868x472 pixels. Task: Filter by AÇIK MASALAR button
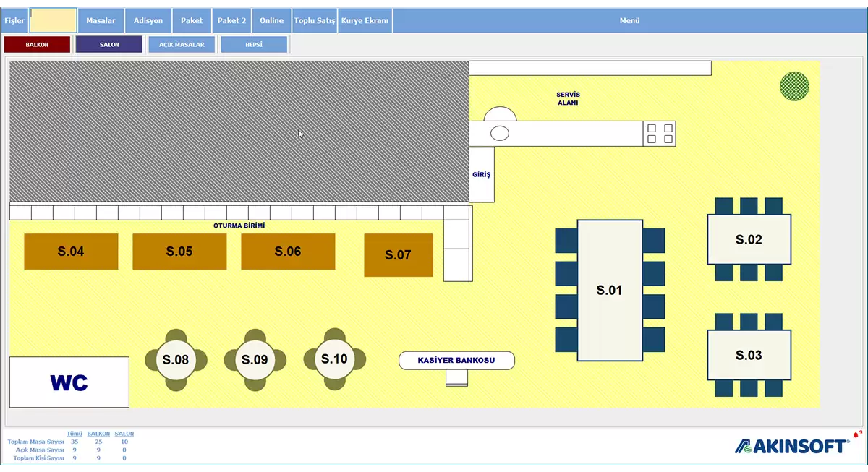pos(182,45)
